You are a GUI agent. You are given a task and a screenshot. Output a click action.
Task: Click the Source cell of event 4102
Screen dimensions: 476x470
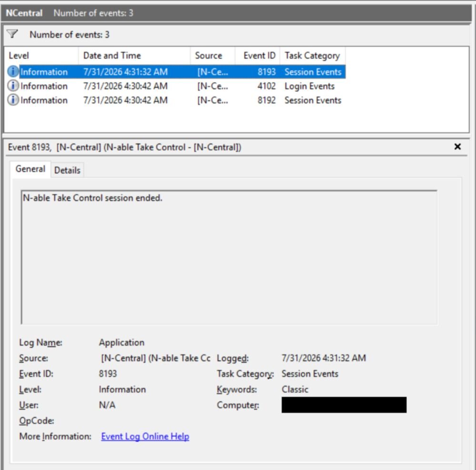pyautogui.click(x=212, y=86)
